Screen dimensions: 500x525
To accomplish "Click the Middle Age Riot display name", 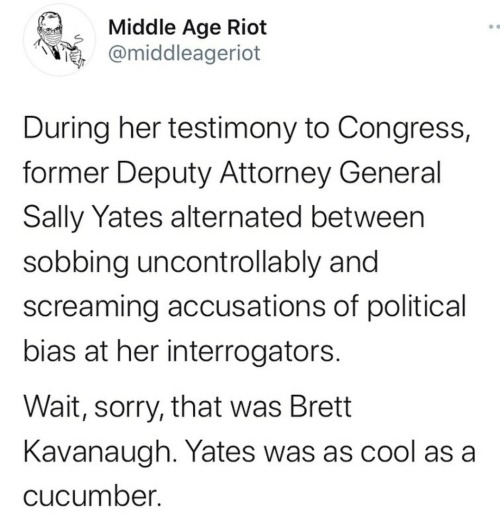I will click(x=187, y=27).
